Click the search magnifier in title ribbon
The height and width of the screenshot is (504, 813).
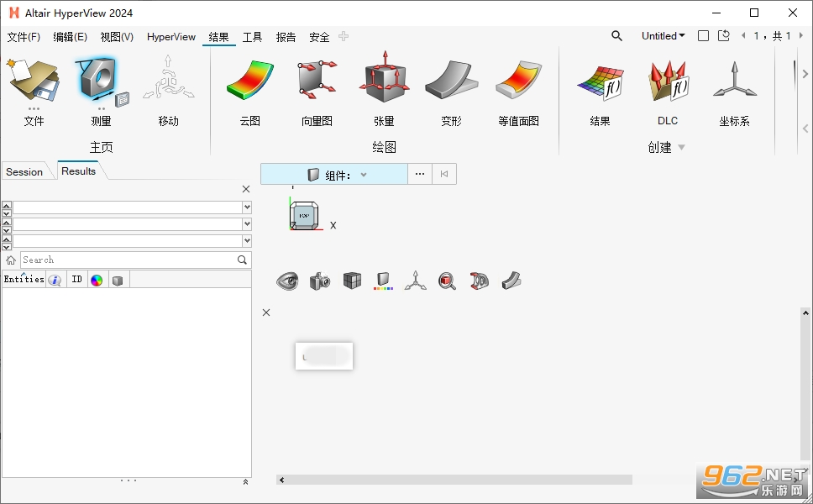coord(616,36)
